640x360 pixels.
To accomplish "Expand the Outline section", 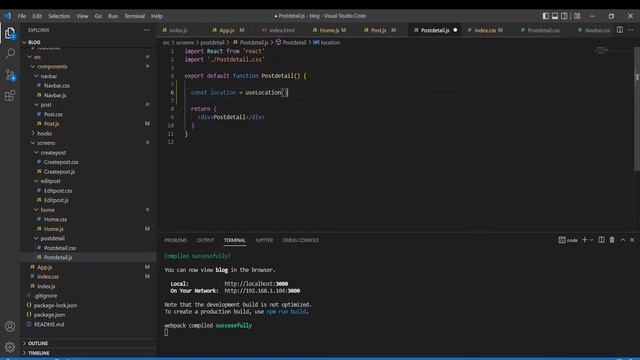I will (x=88, y=343).
